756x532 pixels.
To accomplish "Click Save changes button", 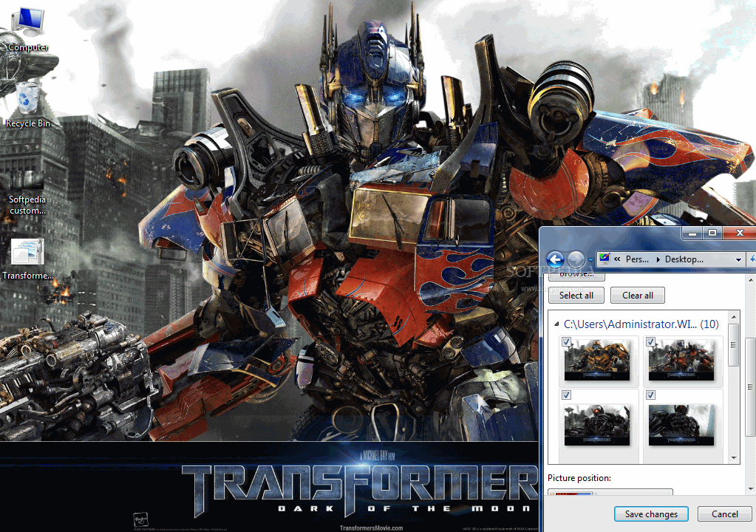I will pos(651,514).
